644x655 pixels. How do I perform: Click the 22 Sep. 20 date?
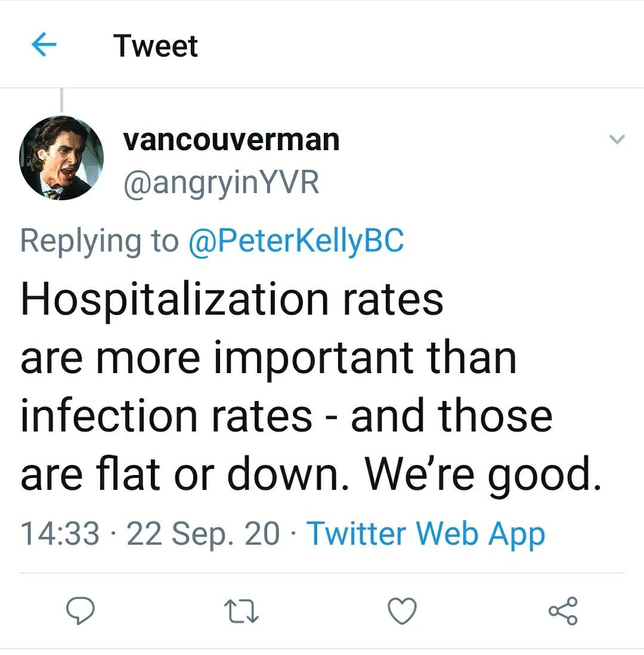tap(203, 533)
